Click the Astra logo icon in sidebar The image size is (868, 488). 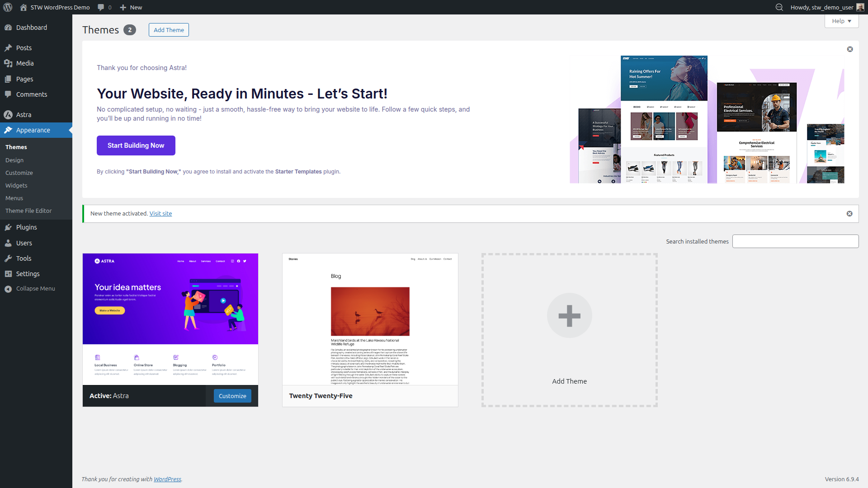(8, 115)
